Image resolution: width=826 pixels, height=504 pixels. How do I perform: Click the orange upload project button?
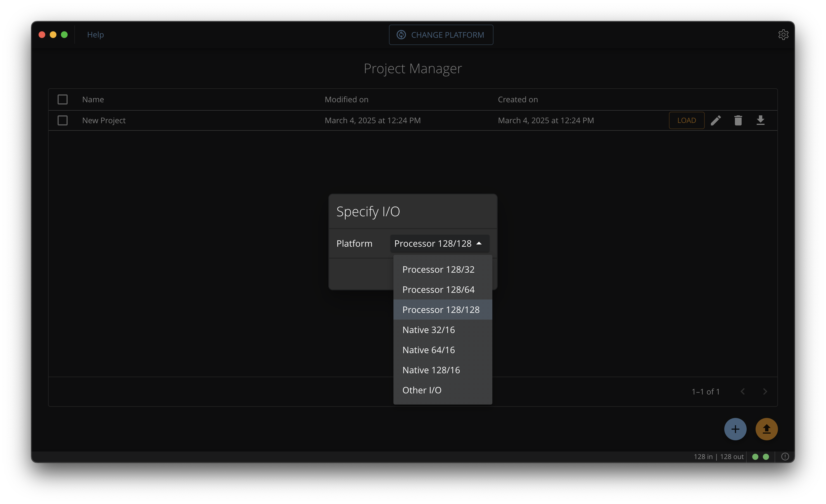(766, 429)
